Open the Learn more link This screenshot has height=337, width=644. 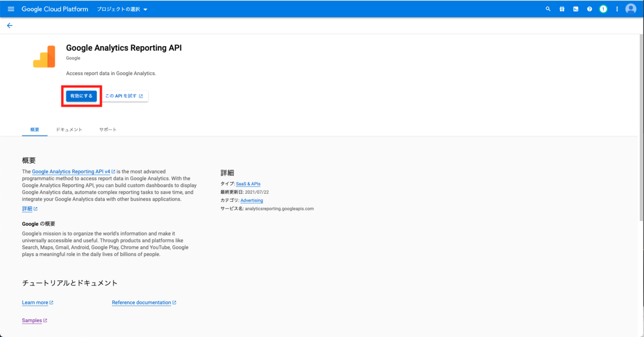[x=38, y=303]
